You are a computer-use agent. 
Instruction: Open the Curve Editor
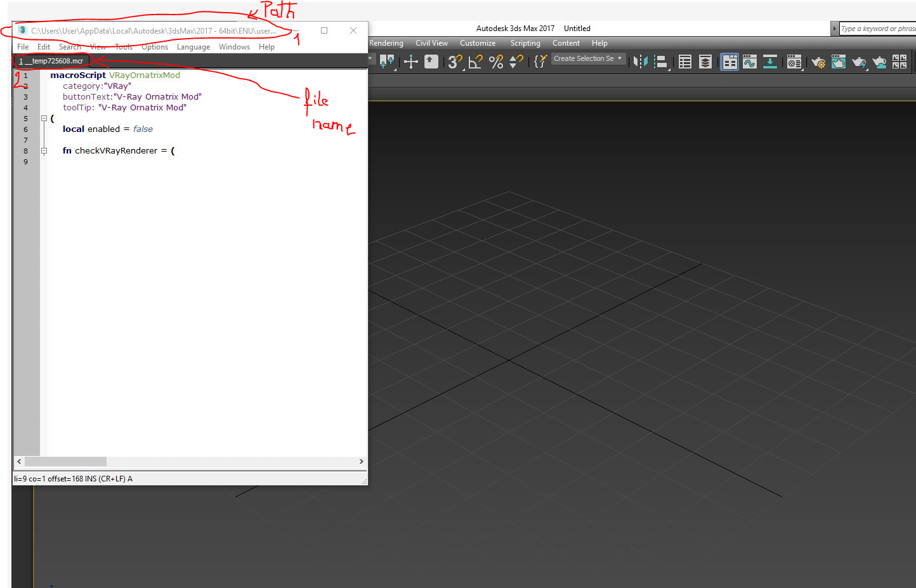pos(750,62)
